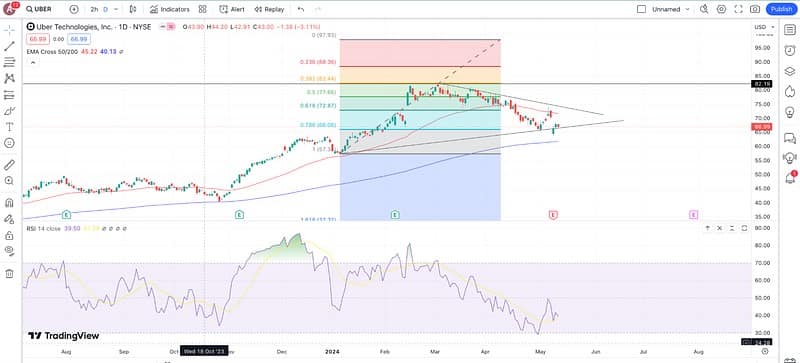Click the add symbol plus icon

point(74,9)
